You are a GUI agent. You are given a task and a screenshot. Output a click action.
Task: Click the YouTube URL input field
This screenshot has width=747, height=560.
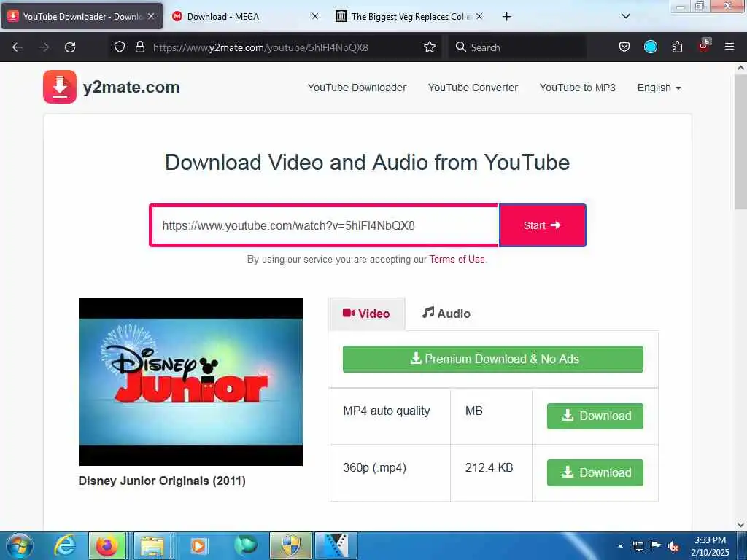(x=325, y=225)
